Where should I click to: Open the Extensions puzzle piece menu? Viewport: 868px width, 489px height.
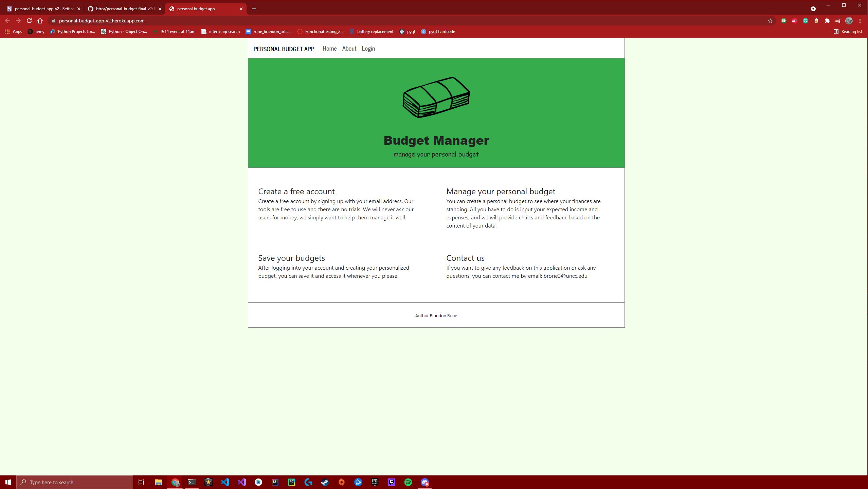827,21
